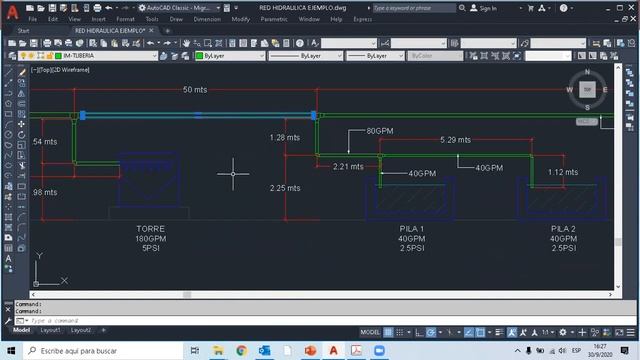640x360 pixels.
Task: Open Google Chrome from the Windows taskbar
Action: pyautogui.click(x=241, y=351)
